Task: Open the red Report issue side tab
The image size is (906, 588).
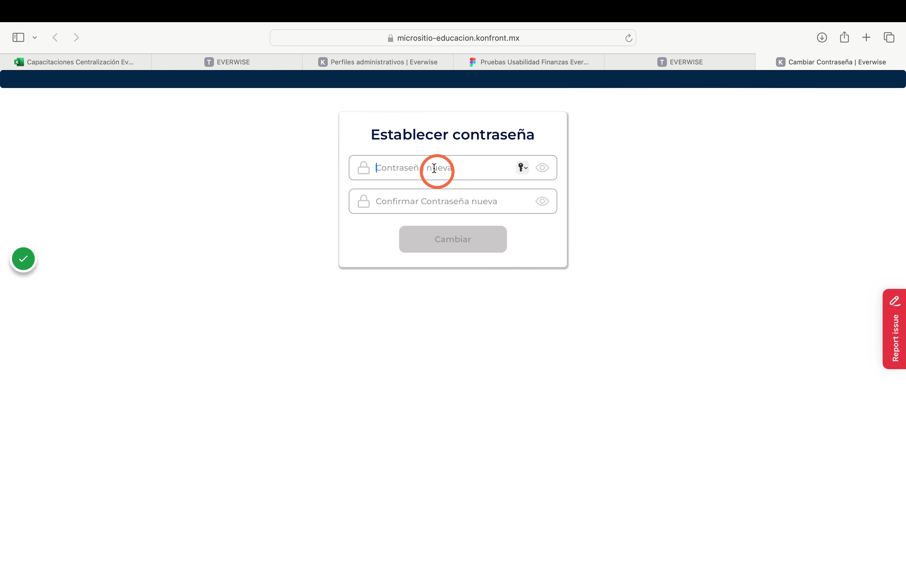Action: (894, 329)
